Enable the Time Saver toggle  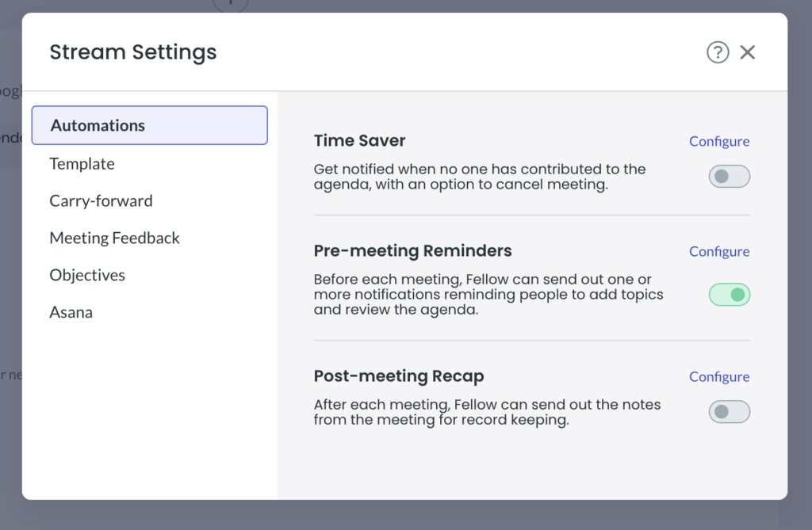(x=729, y=177)
